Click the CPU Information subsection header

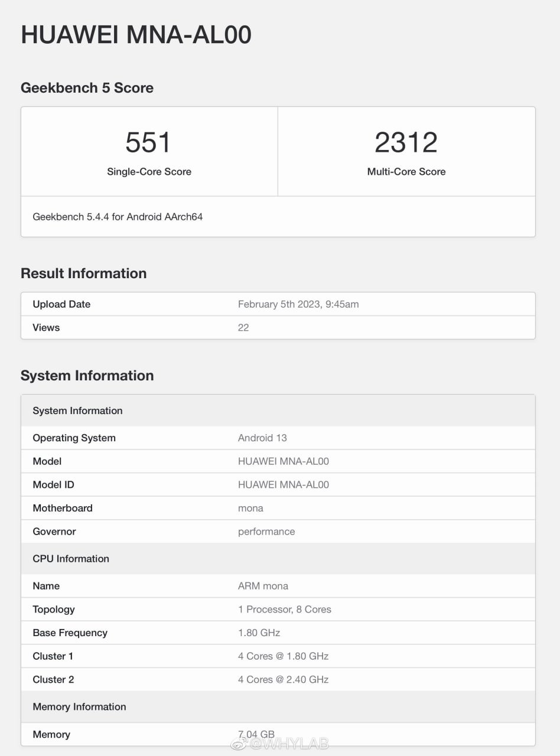pos(70,559)
